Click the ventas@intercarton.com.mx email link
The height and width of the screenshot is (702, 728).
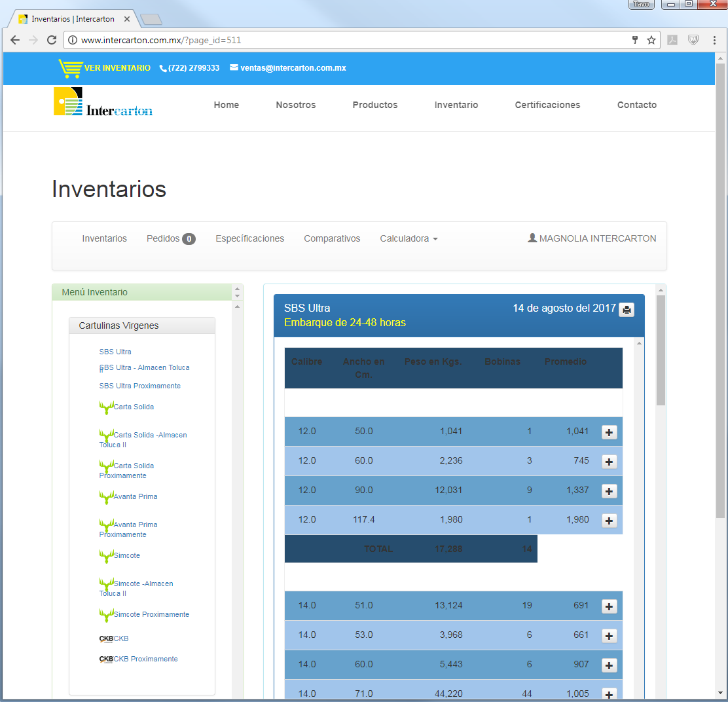[x=293, y=68]
